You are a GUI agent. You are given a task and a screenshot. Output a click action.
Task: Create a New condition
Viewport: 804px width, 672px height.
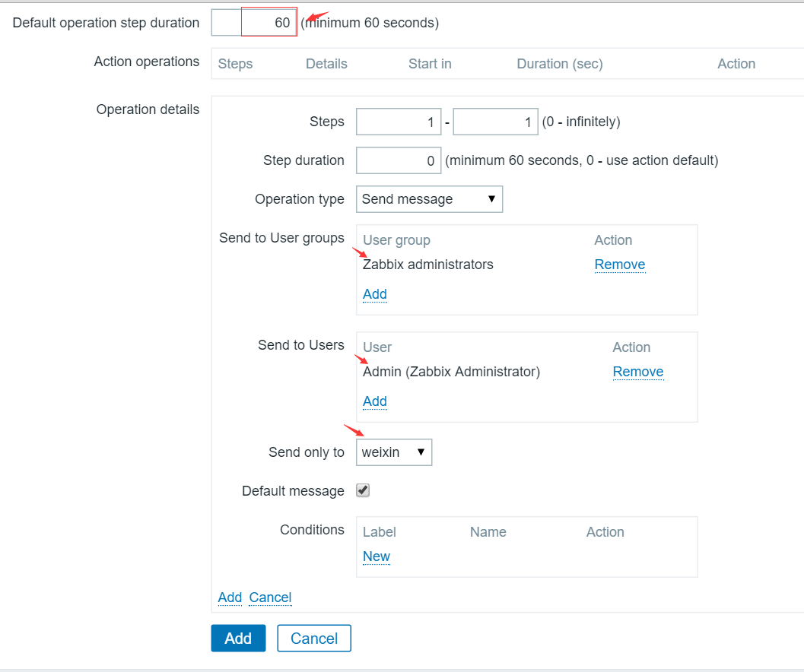376,556
